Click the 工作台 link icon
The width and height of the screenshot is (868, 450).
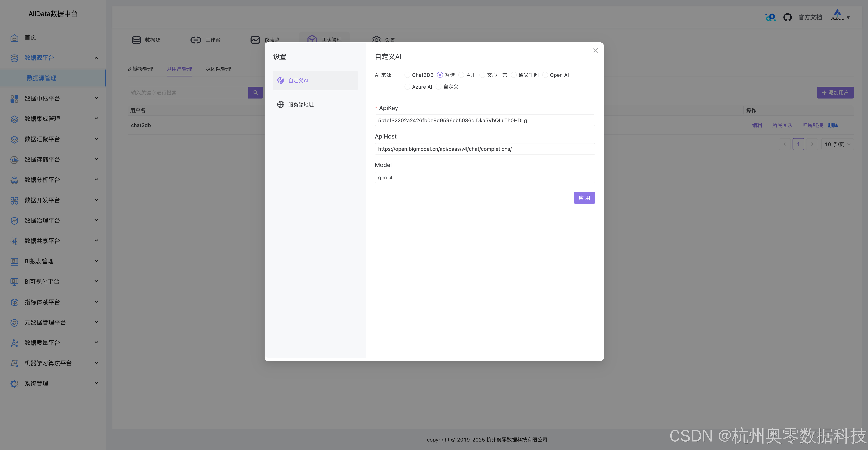click(x=195, y=40)
